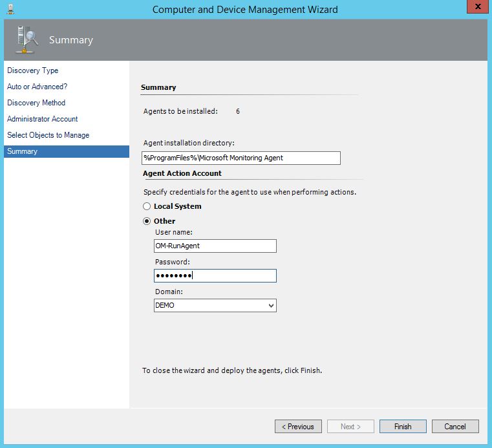
Task: Click the grayed-out Next button
Action: coord(350,427)
